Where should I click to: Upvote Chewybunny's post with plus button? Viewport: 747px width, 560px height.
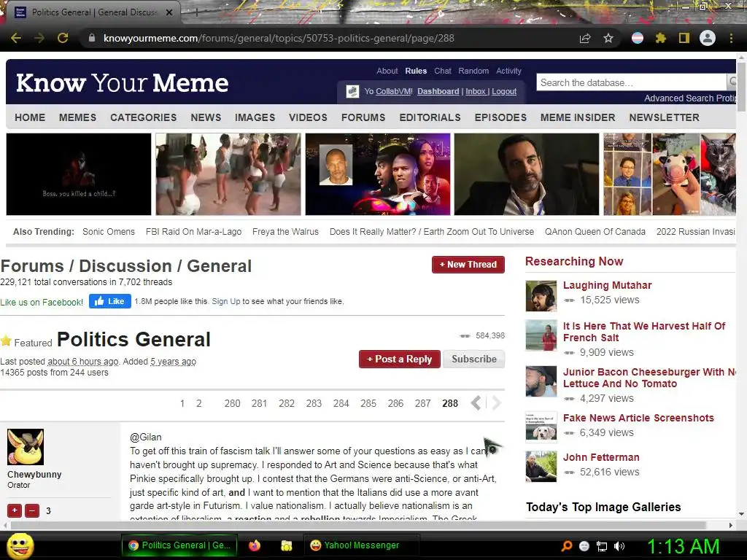[x=15, y=510]
